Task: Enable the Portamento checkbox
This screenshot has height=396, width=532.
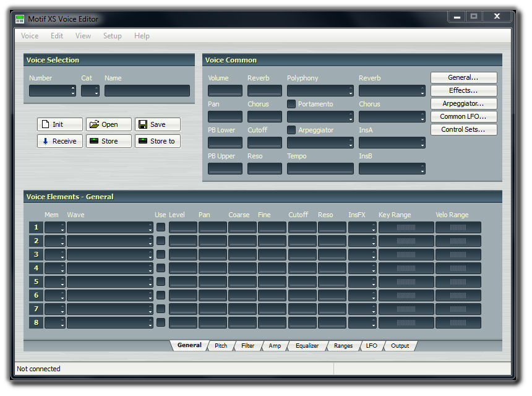Action: (291, 104)
